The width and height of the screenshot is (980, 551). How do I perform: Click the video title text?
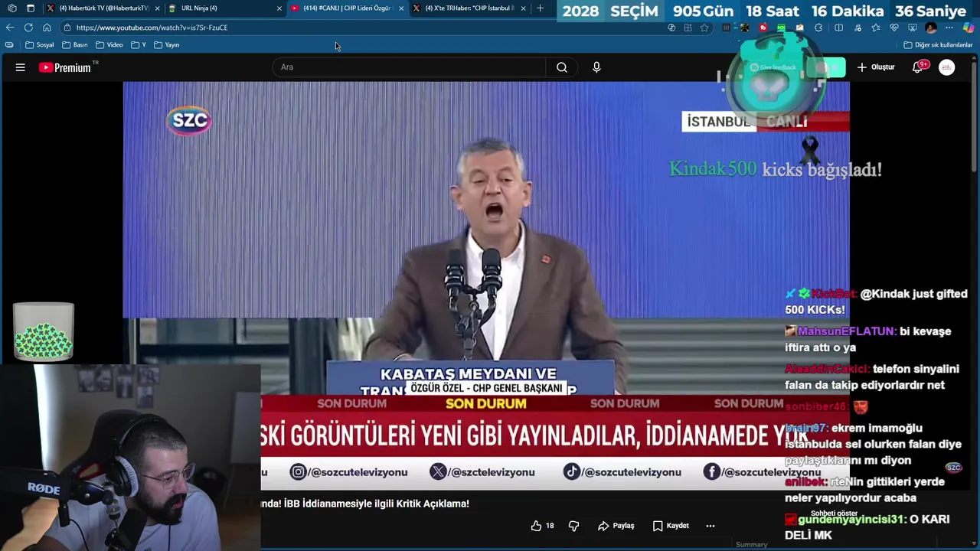(364, 504)
